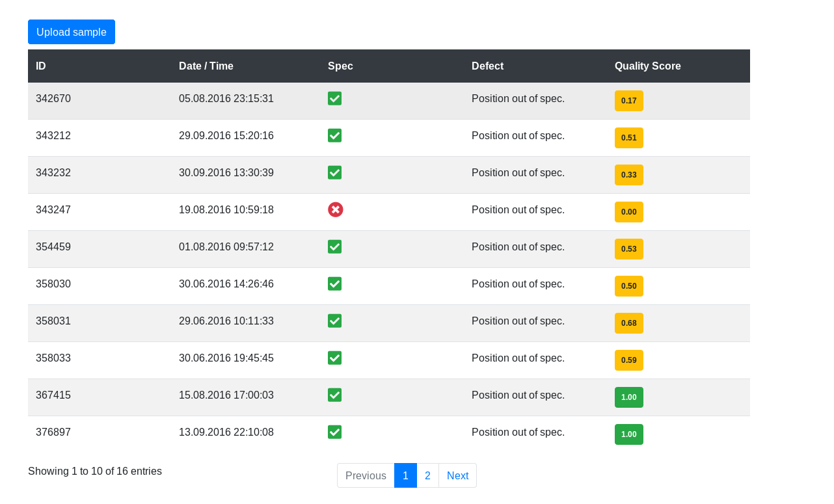
Task: Click the 0.33 quality score badge
Action: point(629,175)
